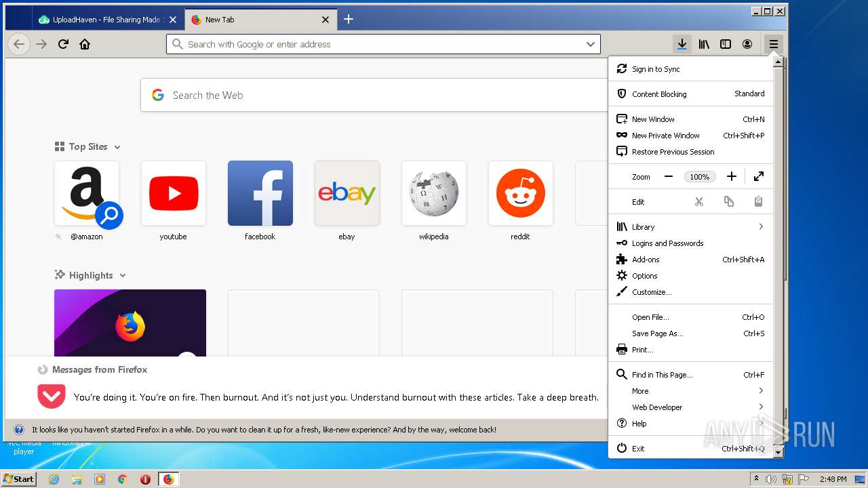This screenshot has height=488, width=868.
Task: Choose Open File... menu item
Action: point(690,317)
